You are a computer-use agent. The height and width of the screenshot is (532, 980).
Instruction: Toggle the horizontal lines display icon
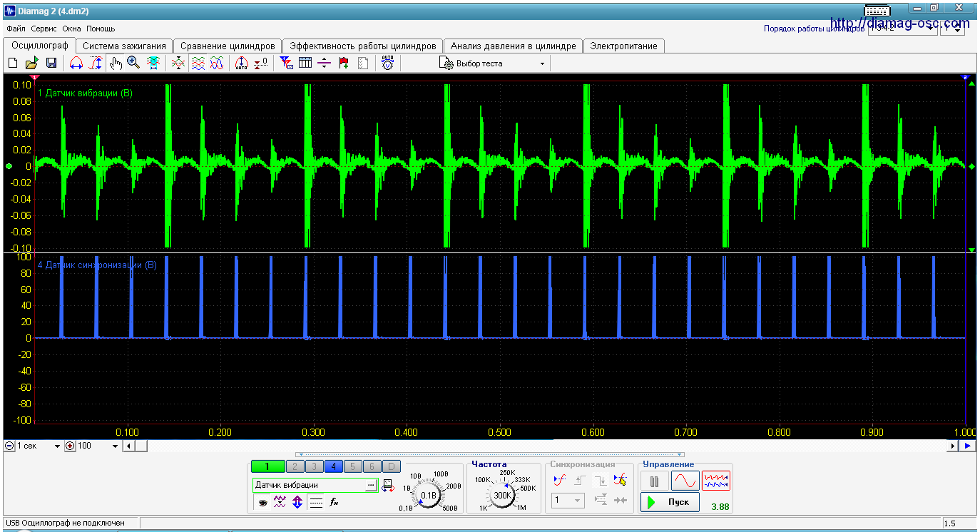tap(316, 503)
